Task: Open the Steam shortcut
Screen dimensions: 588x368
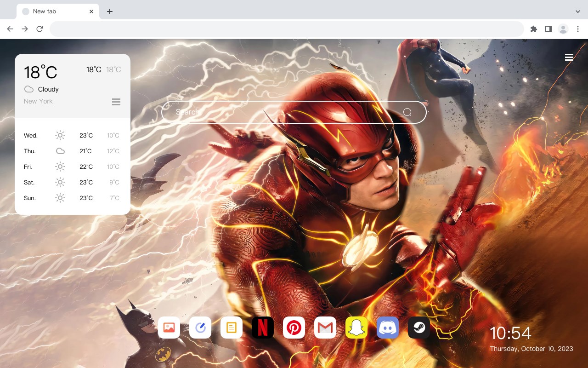Action: [x=419, y=328]
